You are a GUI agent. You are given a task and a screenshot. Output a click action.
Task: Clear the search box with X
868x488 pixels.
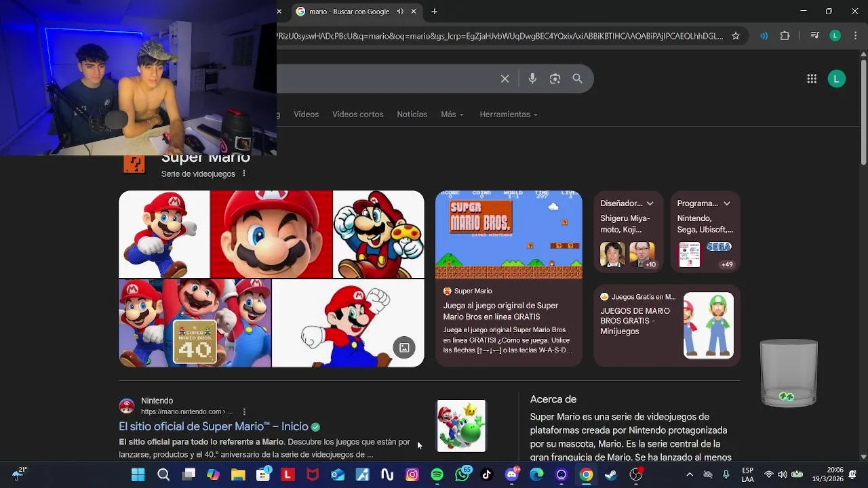(505, 79)
